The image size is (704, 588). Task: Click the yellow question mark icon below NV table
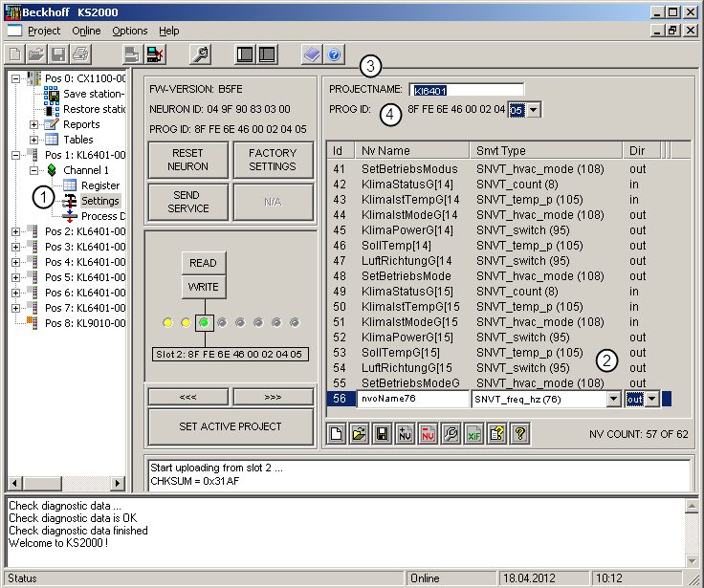coord(520,434)
